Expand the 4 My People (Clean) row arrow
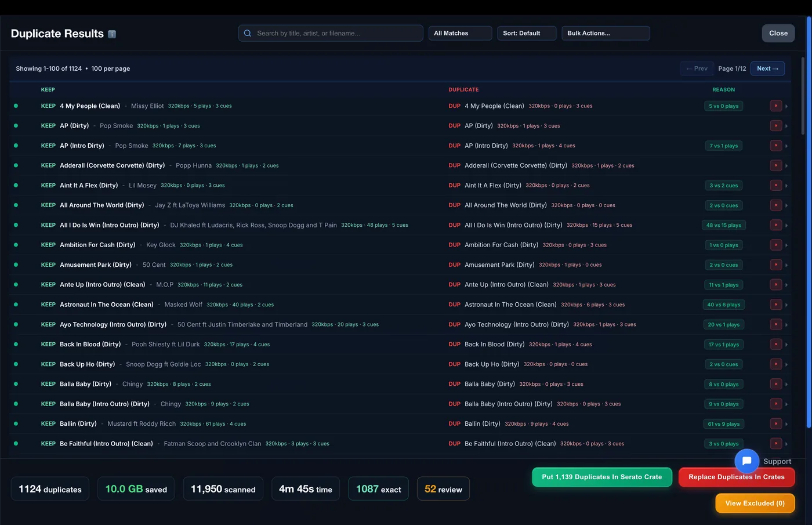 pos(786,106)
